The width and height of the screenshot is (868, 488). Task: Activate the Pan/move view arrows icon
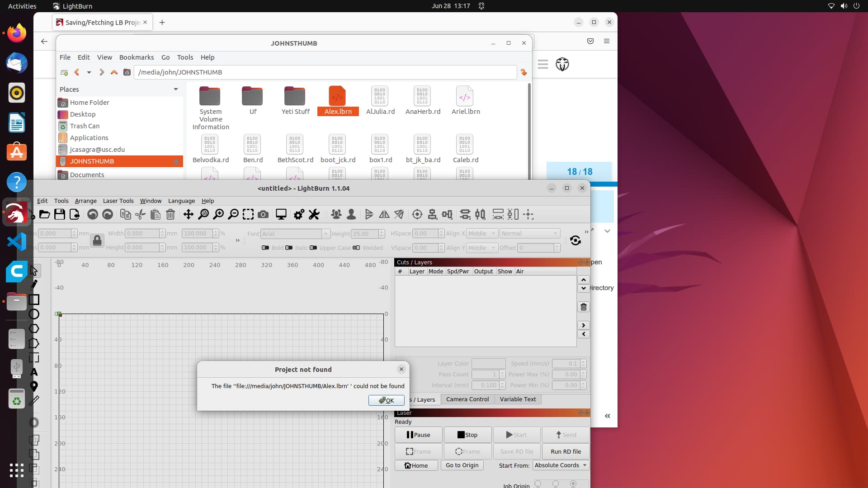click(x=189, y=215)
